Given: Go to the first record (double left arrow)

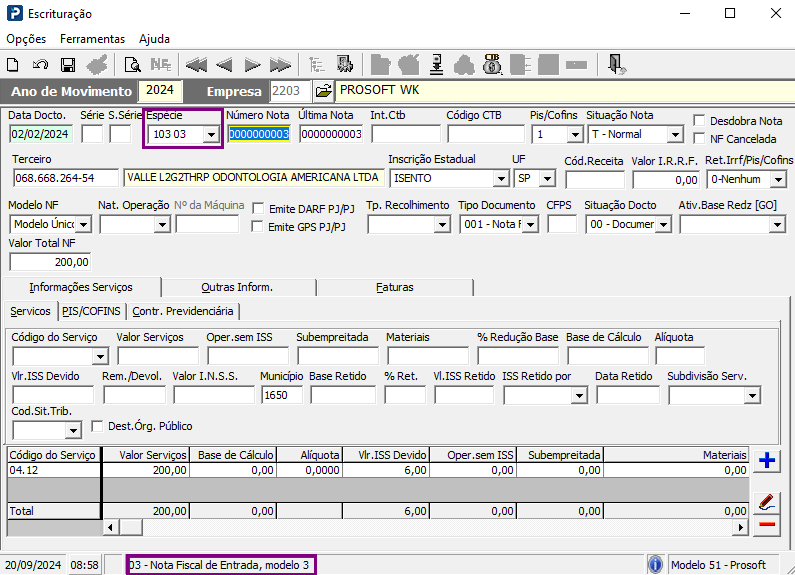Looking at the screenshot, I should point(196,65).
